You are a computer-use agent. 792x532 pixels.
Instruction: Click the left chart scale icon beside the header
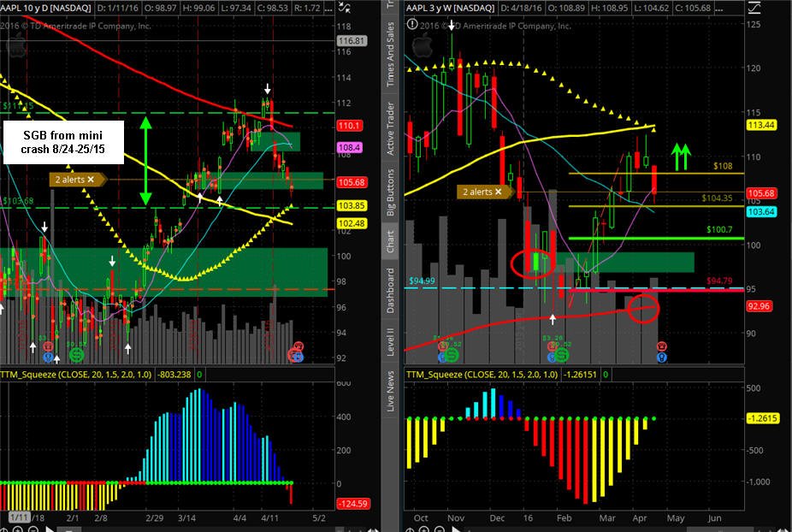pyautogui.click(x=345, y=8)
